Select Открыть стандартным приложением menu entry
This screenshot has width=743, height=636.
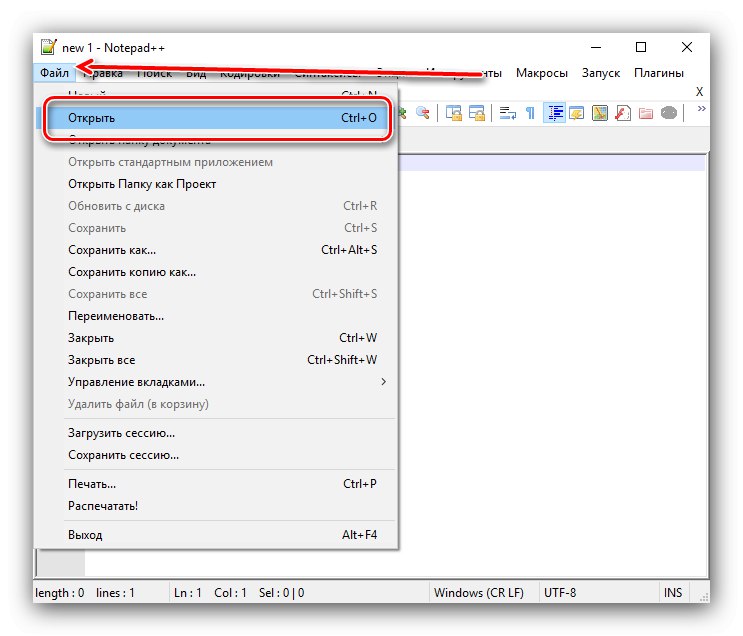tap(217, 162)
